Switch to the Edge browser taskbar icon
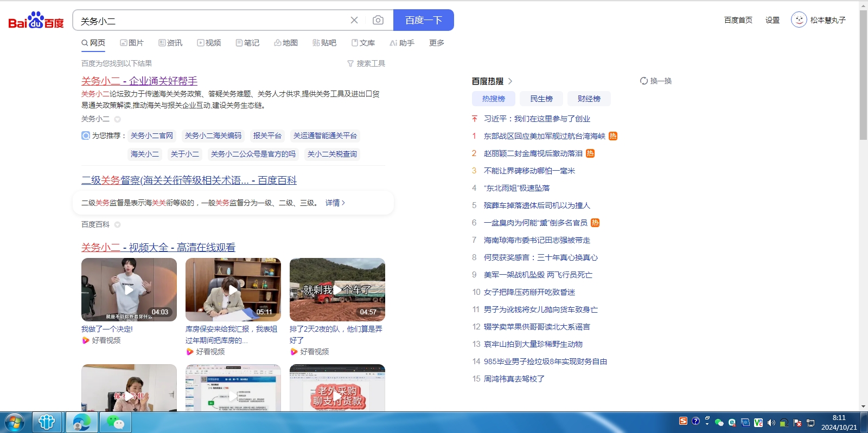This screenshot has width=868, height=433. [x=81, y=423]
